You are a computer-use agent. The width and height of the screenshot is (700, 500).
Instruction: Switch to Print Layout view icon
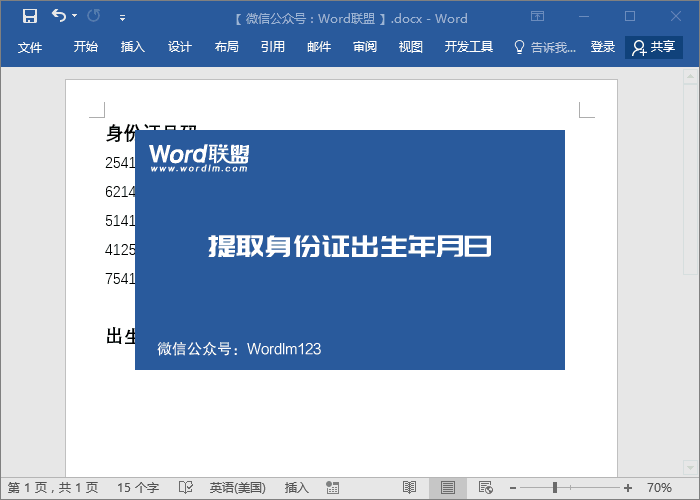coord(448,488)
